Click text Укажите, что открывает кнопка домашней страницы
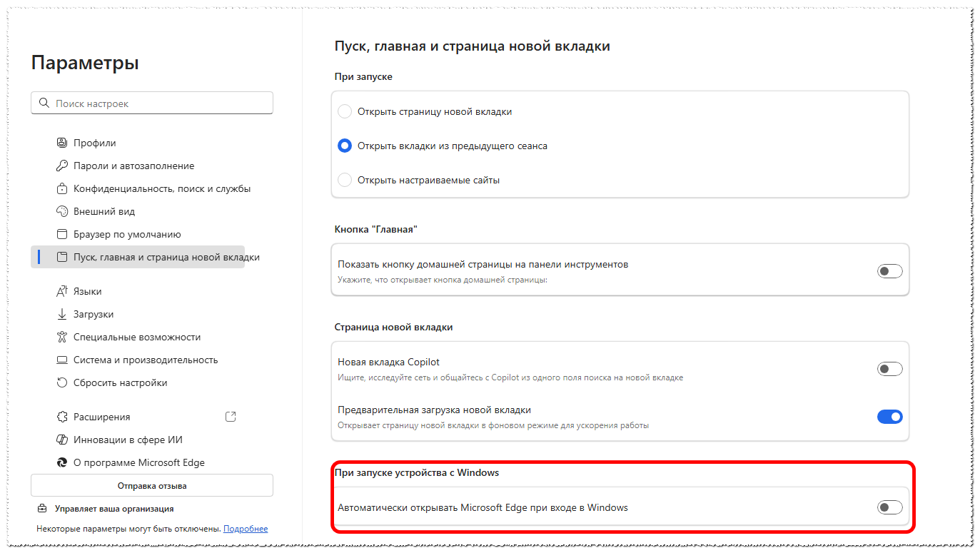 [443, 280]
